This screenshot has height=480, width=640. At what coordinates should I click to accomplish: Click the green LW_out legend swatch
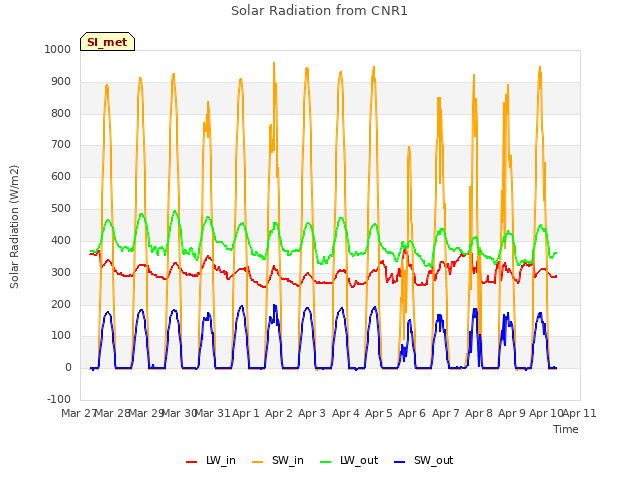tap(326, 462)
